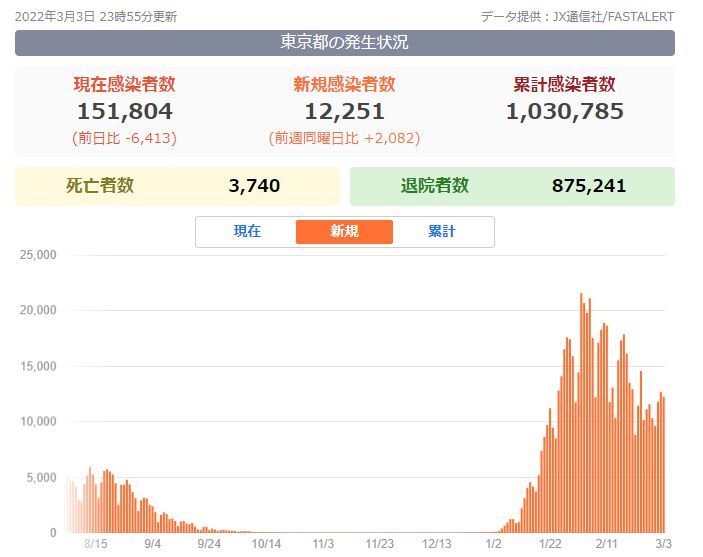703x557 pixels.
Task: Click the text (前日比 -6,413)
Action: (125, 138)
